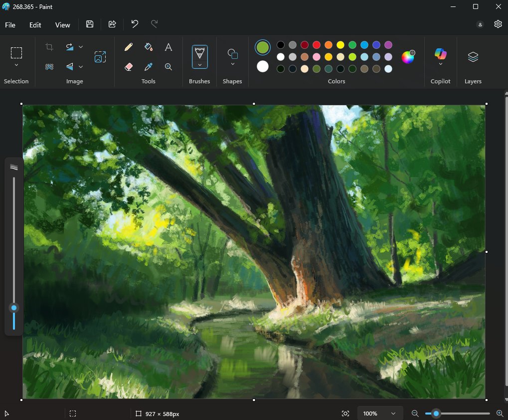Pick the red color swatch
Viewport: 508px width, 420px height.
point(317,45)
